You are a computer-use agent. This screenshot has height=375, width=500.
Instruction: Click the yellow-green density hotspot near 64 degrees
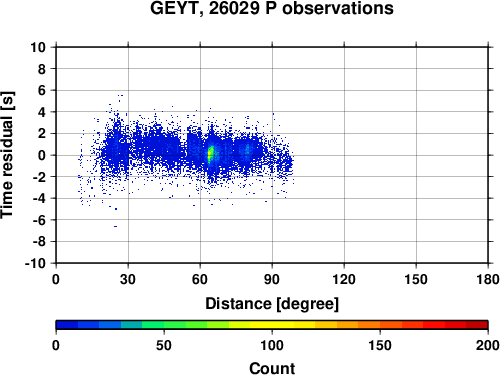[x=210, y=154]
